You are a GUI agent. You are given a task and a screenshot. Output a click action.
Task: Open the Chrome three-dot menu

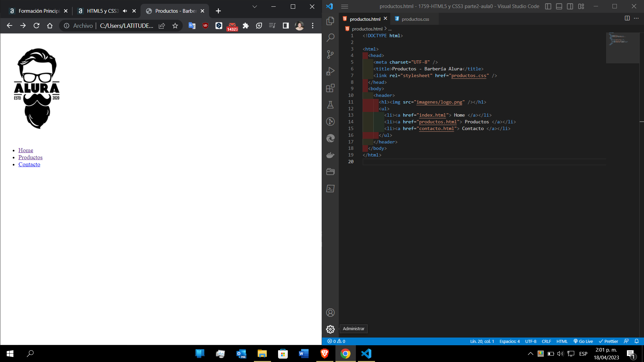coord(313,26)
